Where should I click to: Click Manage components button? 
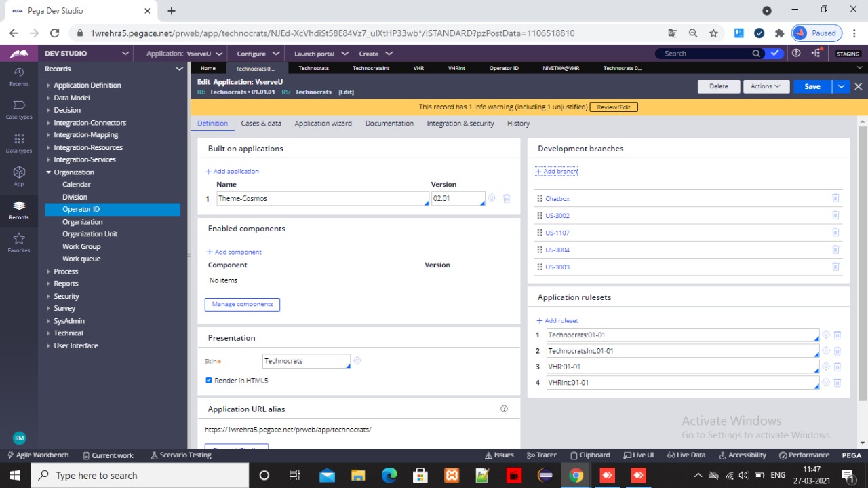242,304
